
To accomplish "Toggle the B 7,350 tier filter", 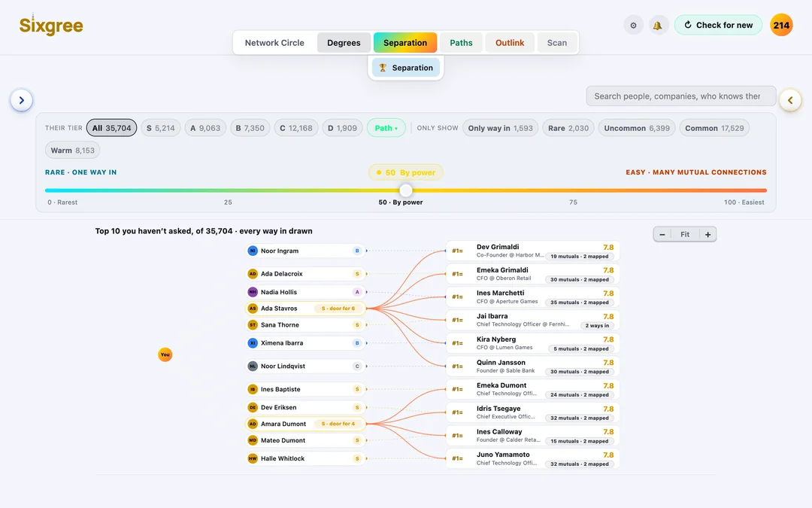I will point(250,128).
